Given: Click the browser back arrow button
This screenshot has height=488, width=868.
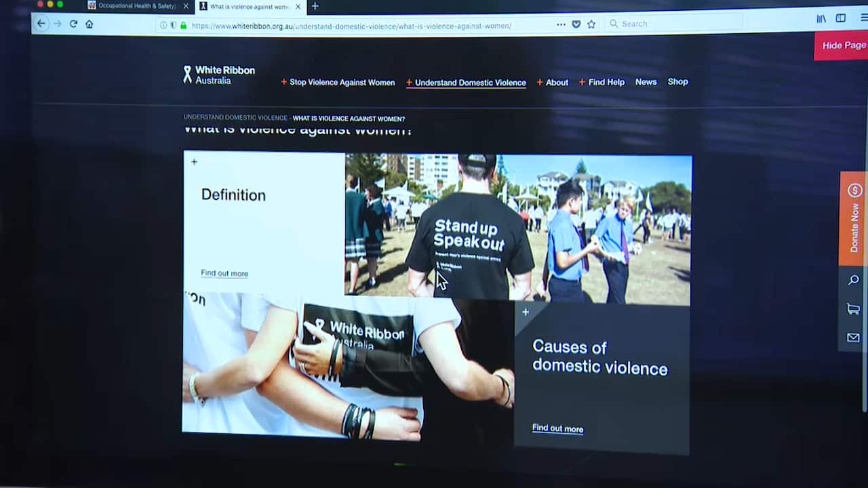Looking at the screenshot, I should pyautogui.click(x=41, y=24).
